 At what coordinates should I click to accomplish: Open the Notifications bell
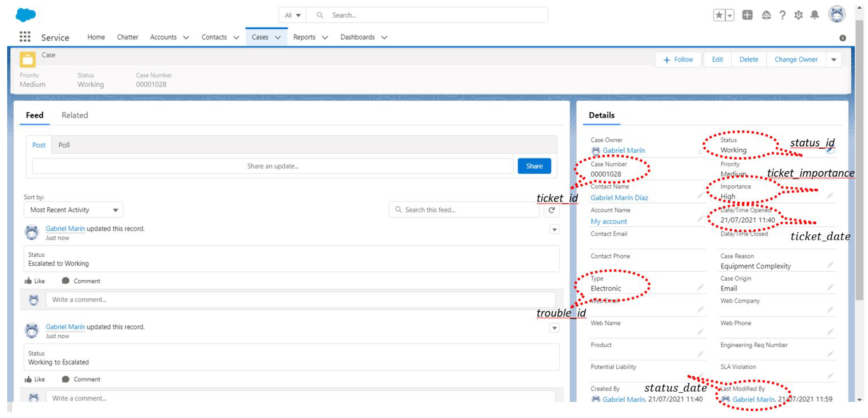tap(815, 15)
